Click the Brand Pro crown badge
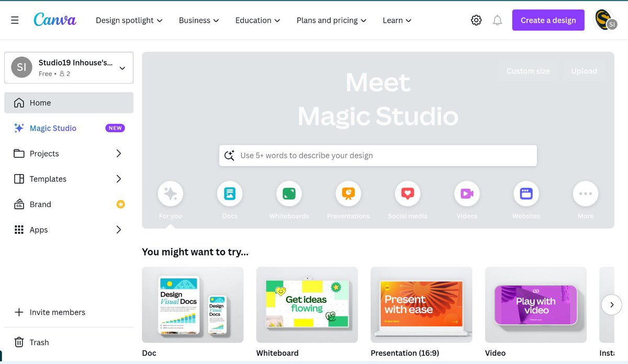Screen dimensions: 628x364 (x=121, y=204)
